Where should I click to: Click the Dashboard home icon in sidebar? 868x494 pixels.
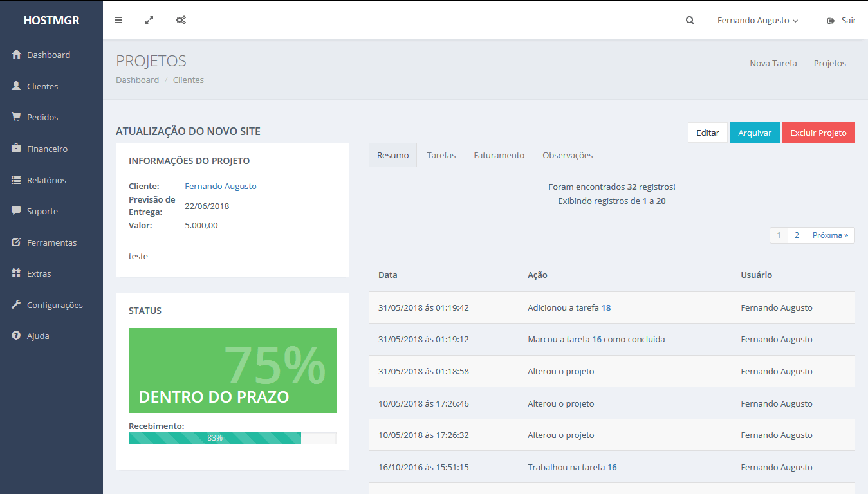click(17, 55)
